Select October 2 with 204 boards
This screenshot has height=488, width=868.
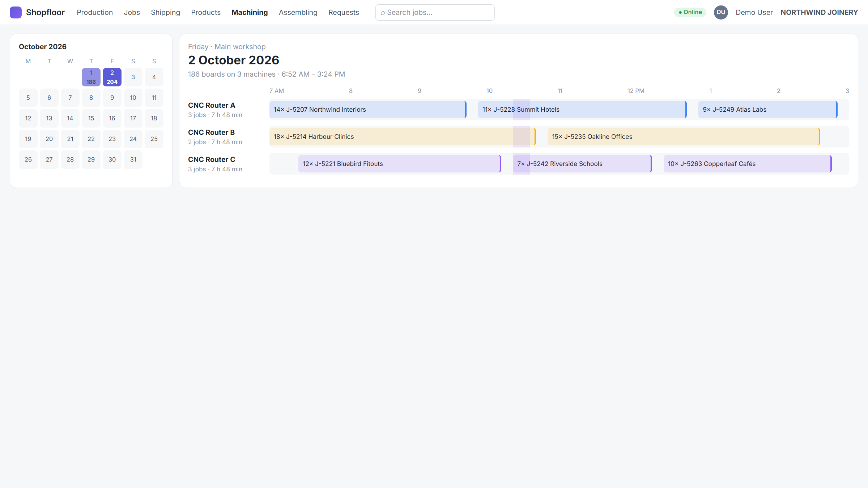(x=112, y=77)
